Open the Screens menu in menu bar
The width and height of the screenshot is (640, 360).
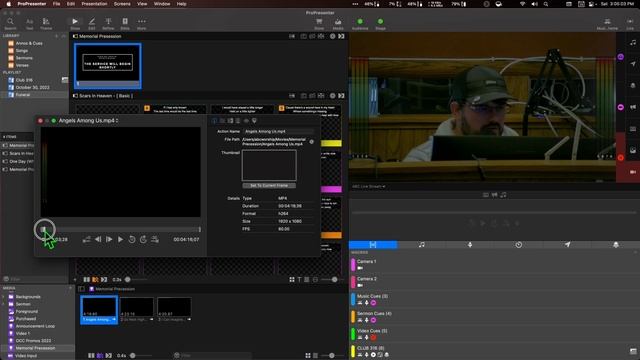[122, 4]
